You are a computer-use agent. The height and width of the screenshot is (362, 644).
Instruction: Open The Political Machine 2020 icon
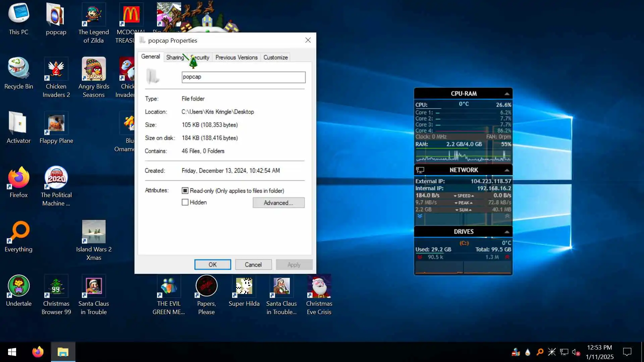[x=56, y=178]
